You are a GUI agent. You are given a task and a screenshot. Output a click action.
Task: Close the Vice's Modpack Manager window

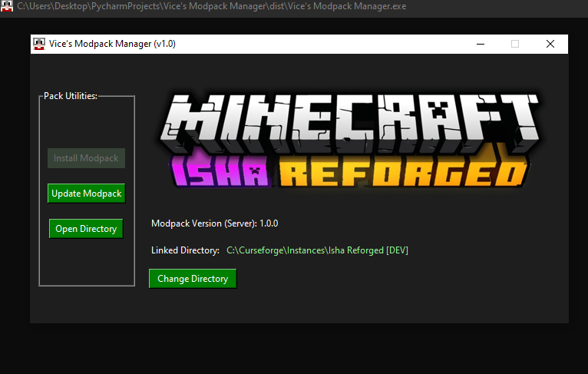550,44
